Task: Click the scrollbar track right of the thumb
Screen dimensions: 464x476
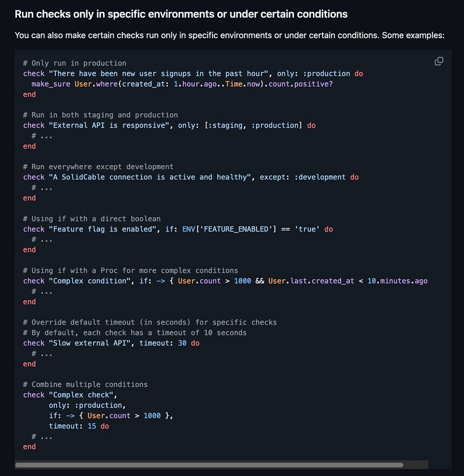Action: tap(415, 465)
